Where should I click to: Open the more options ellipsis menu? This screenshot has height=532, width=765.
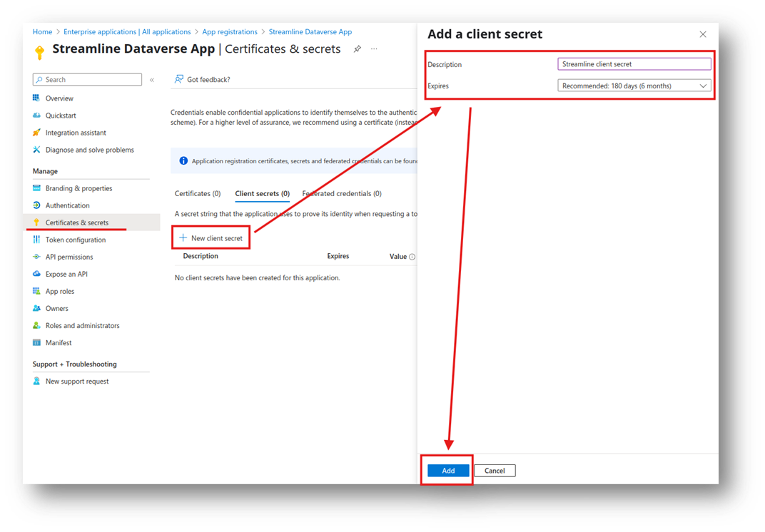[x=374, y=49]
